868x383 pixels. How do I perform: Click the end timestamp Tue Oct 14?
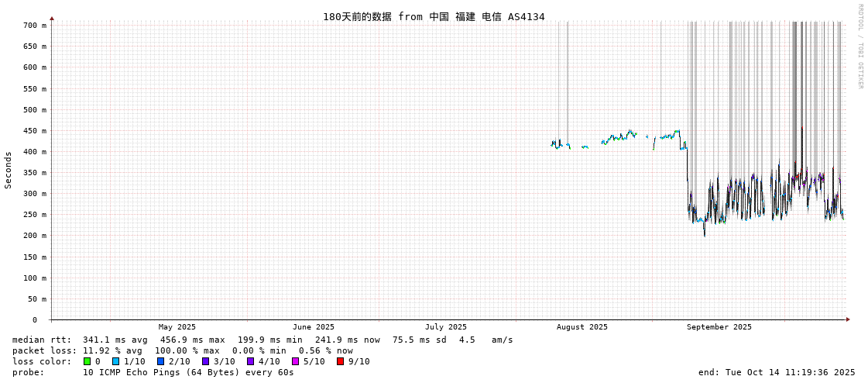(777, 372)
